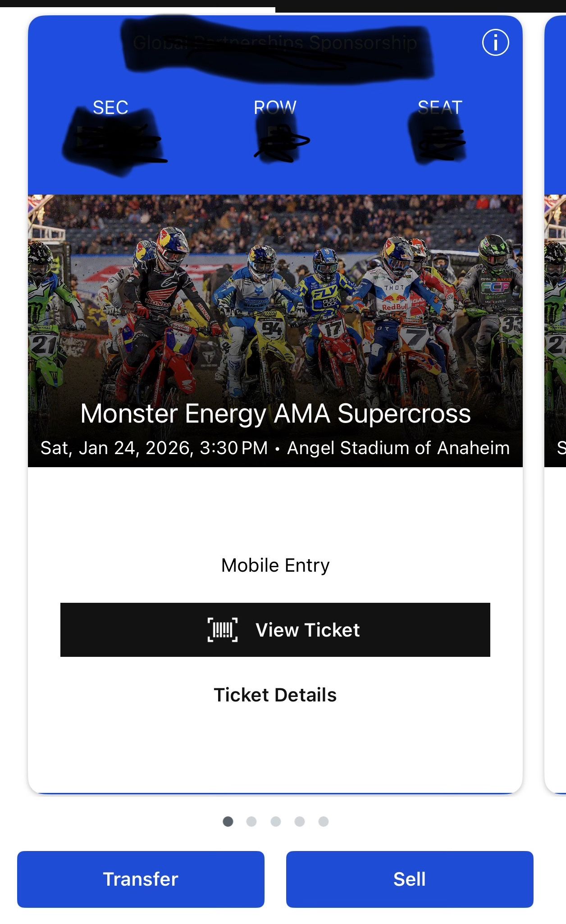
Task: Click the barcode icon beside View Ticket
Action: pos(222,629)
